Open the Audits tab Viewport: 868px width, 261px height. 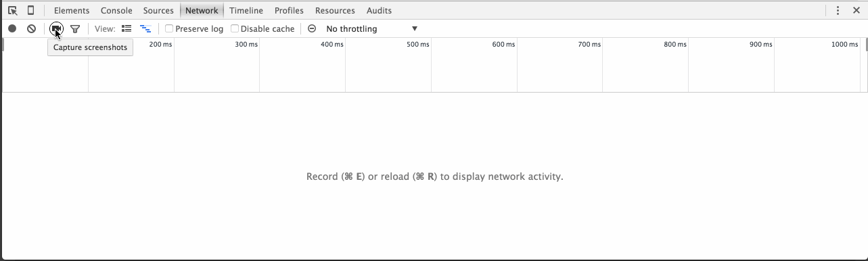(379, 11)
